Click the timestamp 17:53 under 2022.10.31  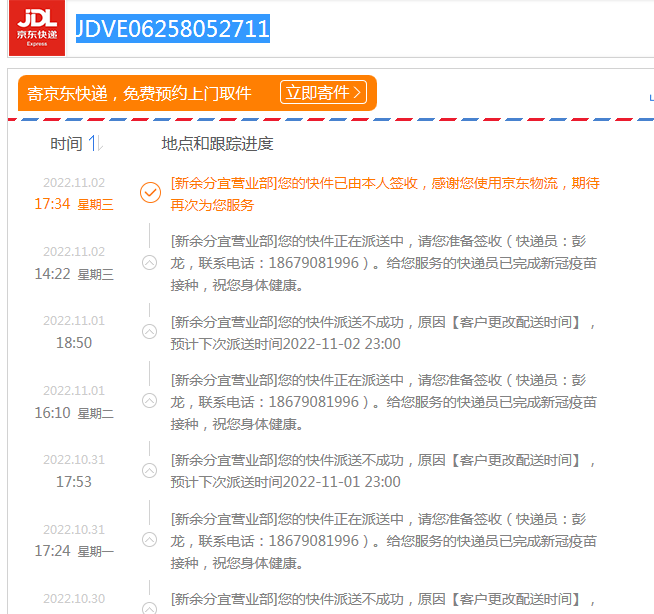74,482
